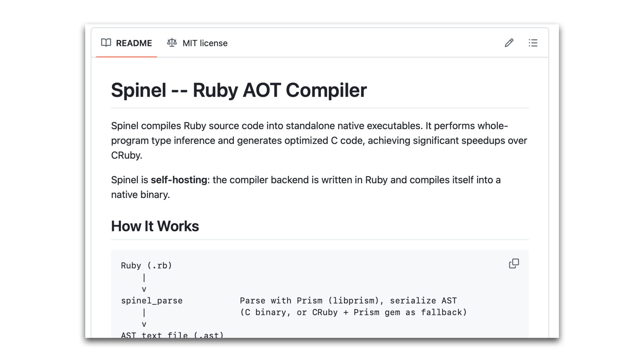Copy the code block with copy icon
Viewport: 644px width, 362px height.
click(x=514, y=263)
